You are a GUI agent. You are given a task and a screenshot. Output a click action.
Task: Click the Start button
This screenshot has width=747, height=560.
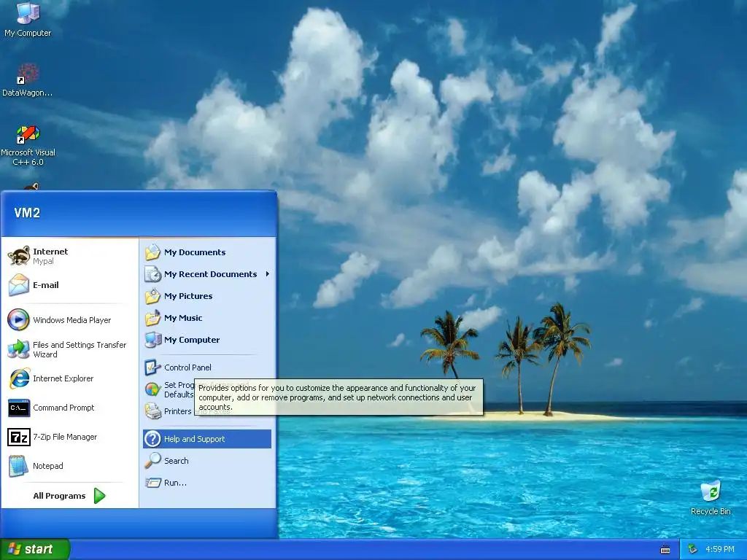(x=35, y=550)
